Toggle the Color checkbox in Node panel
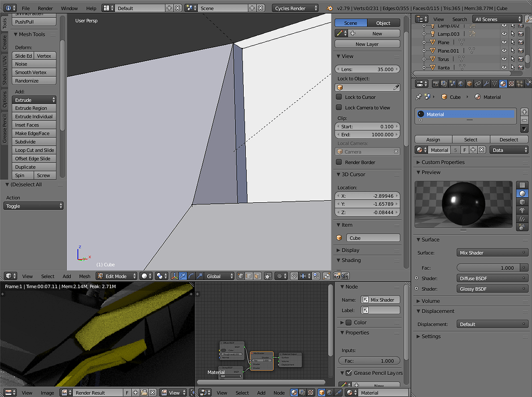This screenshot has height=397, width=532. tap(349, 322)
